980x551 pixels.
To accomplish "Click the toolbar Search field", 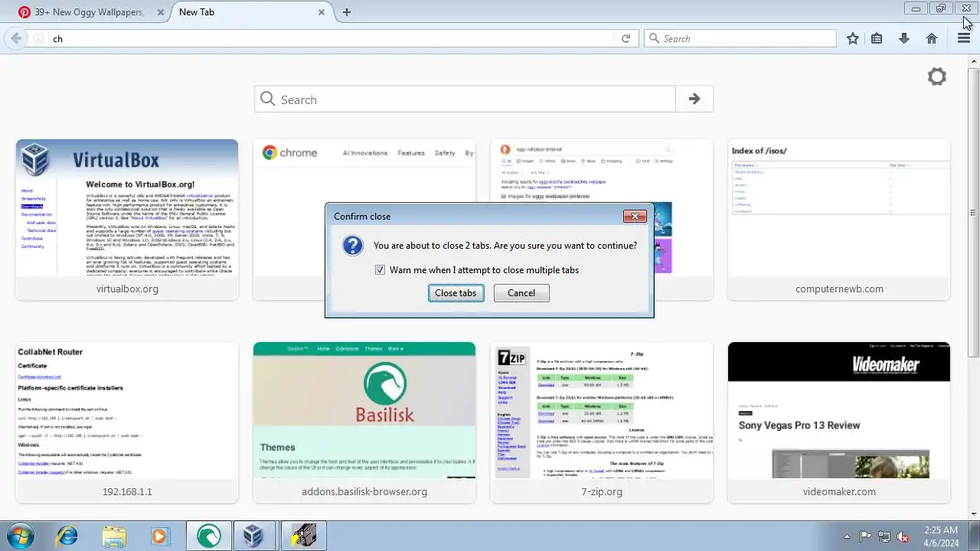I will (x=740, y=38).
